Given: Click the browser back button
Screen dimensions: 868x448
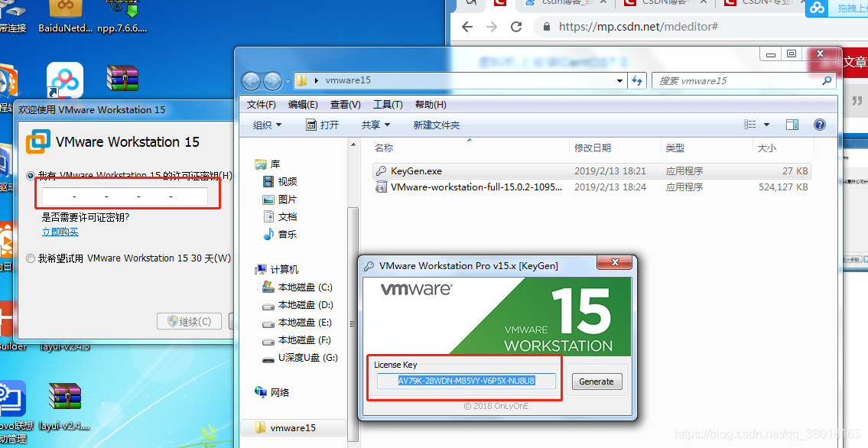Looking at the screenshot, I should (x=467, y=27).
